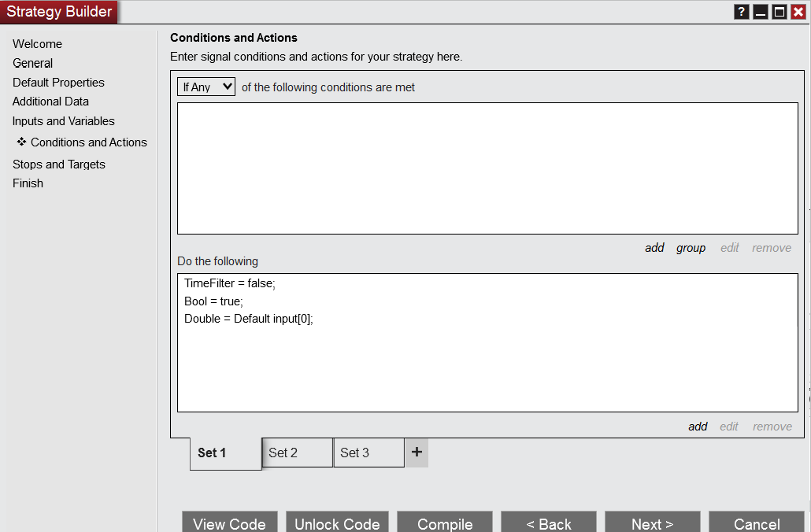Minimize the Strategy Builder window
Screen dimensions: 811x532
pyautogui.click(x=761, y=11)
